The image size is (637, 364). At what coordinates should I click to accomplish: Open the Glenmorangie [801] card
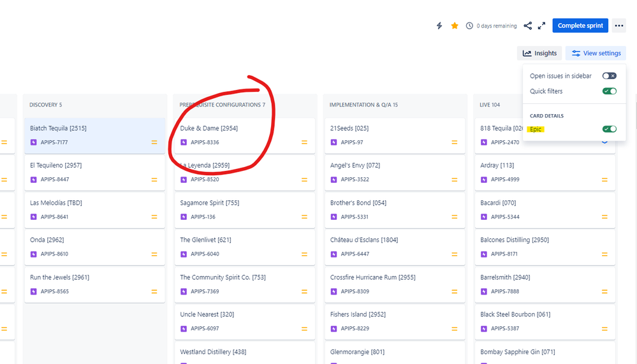(395, 353)
